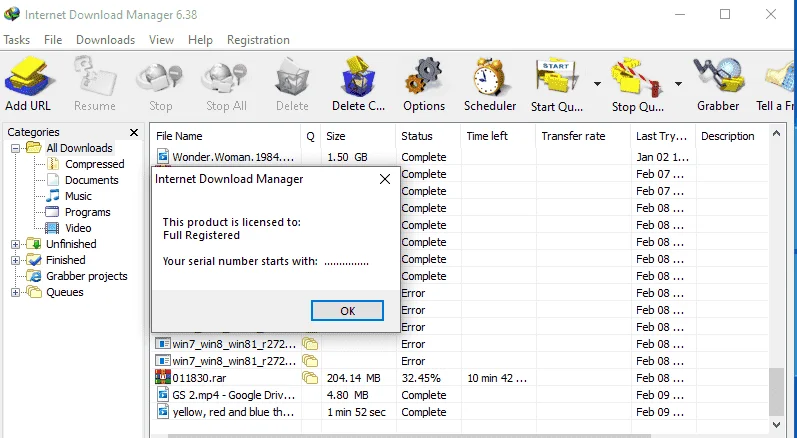This screenshot has width=797, height=438.
Task: Open the Help menu
Action: (x=200, y=40)
